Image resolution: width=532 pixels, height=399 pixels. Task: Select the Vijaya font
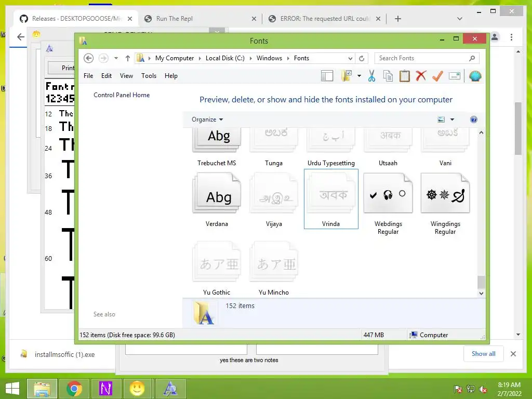(x=274, y=199)
